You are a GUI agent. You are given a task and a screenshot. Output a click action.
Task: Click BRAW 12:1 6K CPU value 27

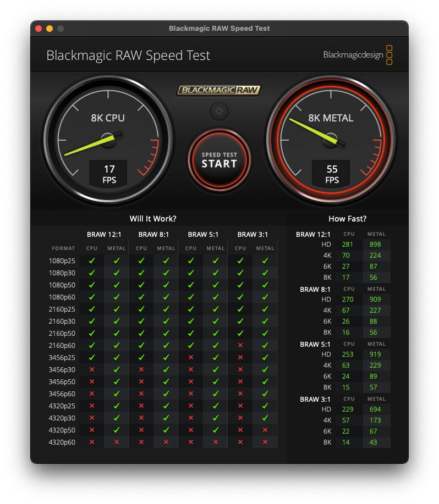click(345, 267)
